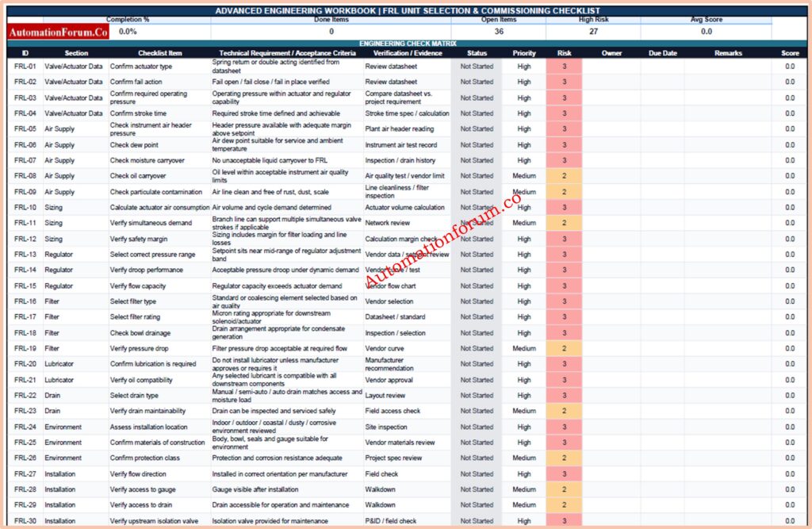This screenshot has width=812, height=529.
Task: Click red Risk cell in row FRL-01
Action: 564,67
